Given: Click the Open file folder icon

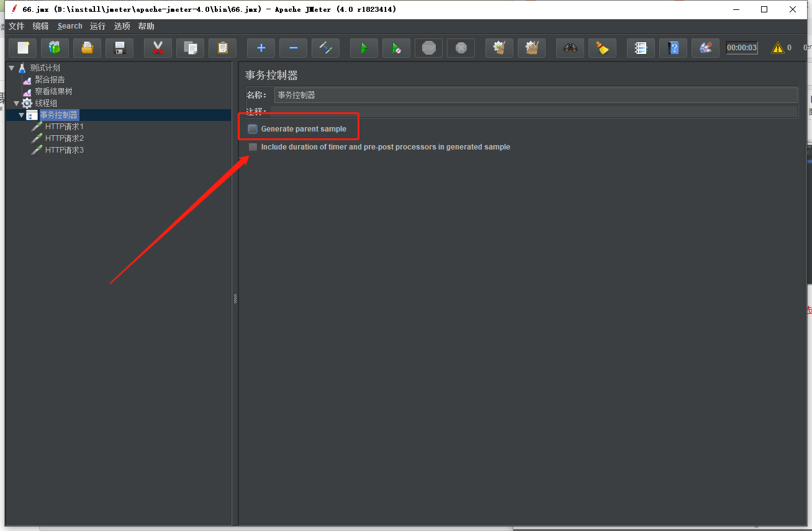Looking at the screenshot, I should (x=88, y=48).
